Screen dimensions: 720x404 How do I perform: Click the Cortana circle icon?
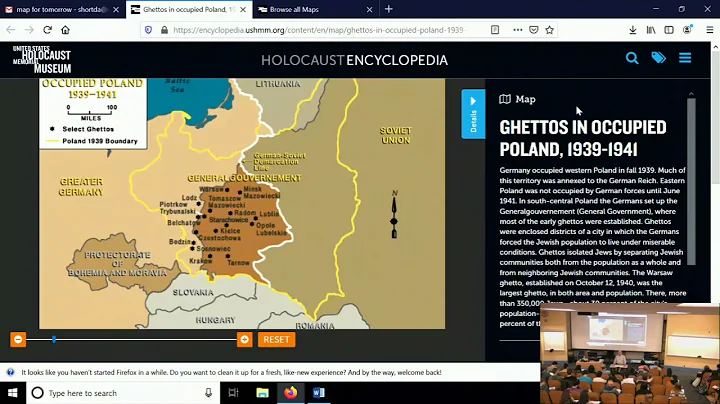(x=38, y=393)
